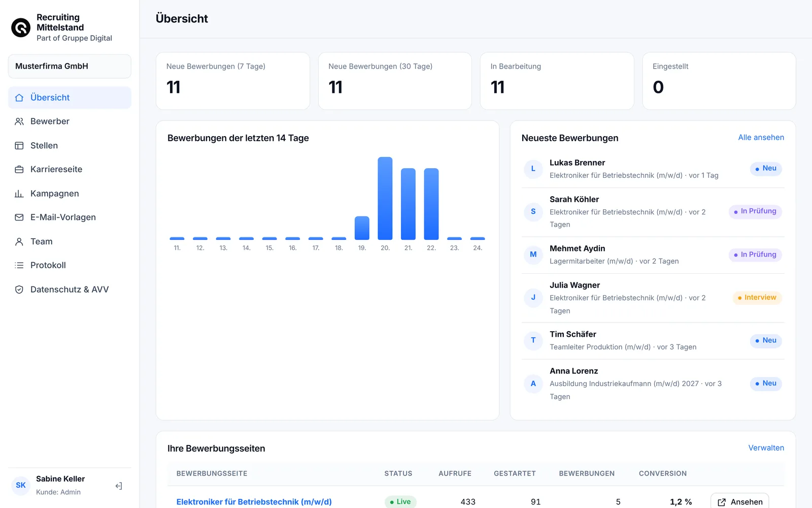Click the E-Mail-Vorlagen envelope icon
The height and width of the screenshot is (508, 812).
19,217
